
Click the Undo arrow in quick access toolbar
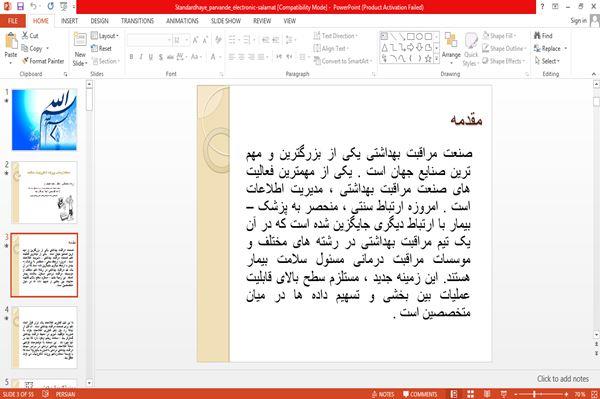33,7
